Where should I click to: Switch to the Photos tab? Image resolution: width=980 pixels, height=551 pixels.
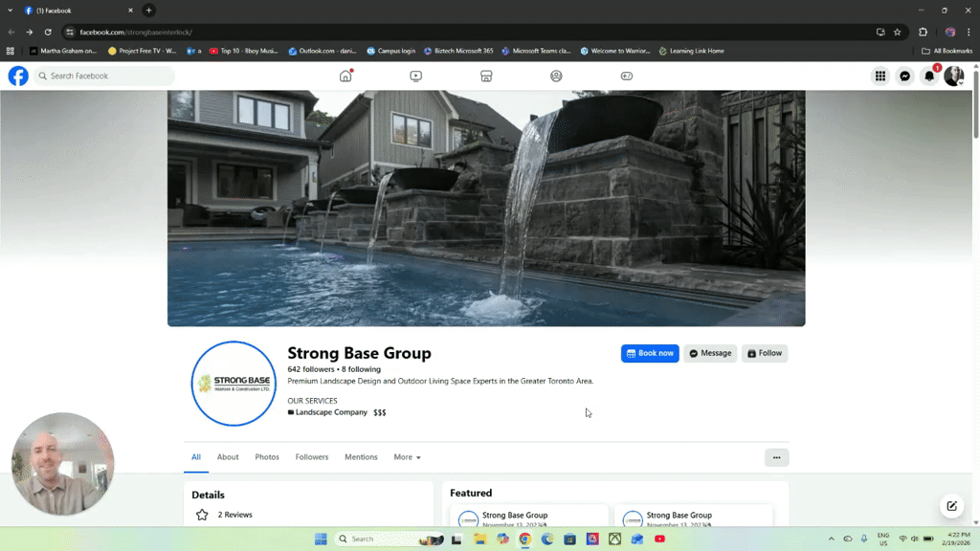pos(267,456)
